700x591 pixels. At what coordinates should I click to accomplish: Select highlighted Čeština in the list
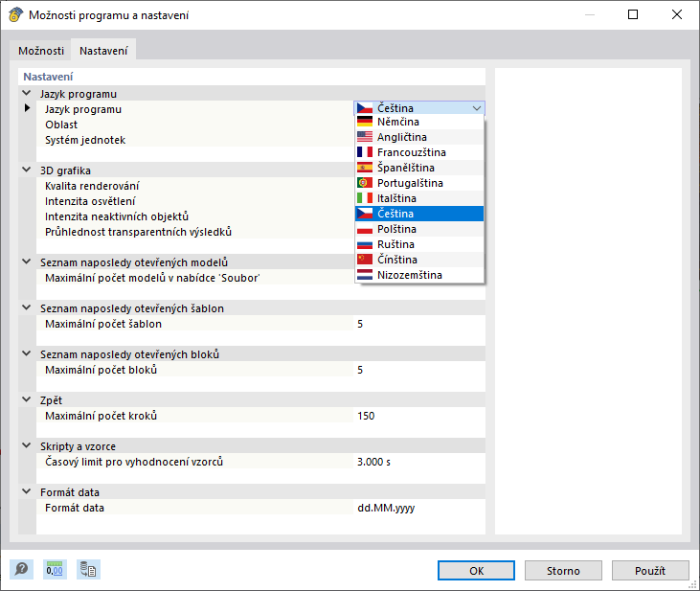tap(419, 214)
